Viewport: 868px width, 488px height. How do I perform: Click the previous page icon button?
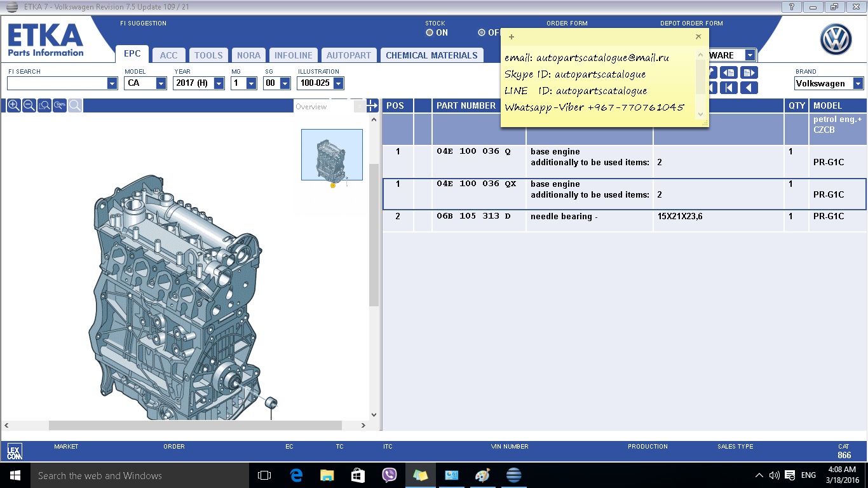click(728, 72)
